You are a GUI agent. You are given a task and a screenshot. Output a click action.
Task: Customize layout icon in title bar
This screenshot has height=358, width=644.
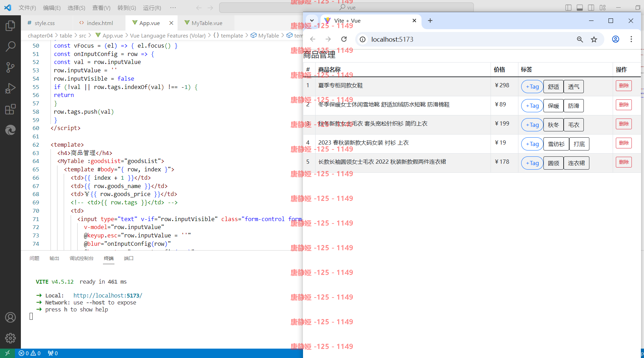pos(603,8)
